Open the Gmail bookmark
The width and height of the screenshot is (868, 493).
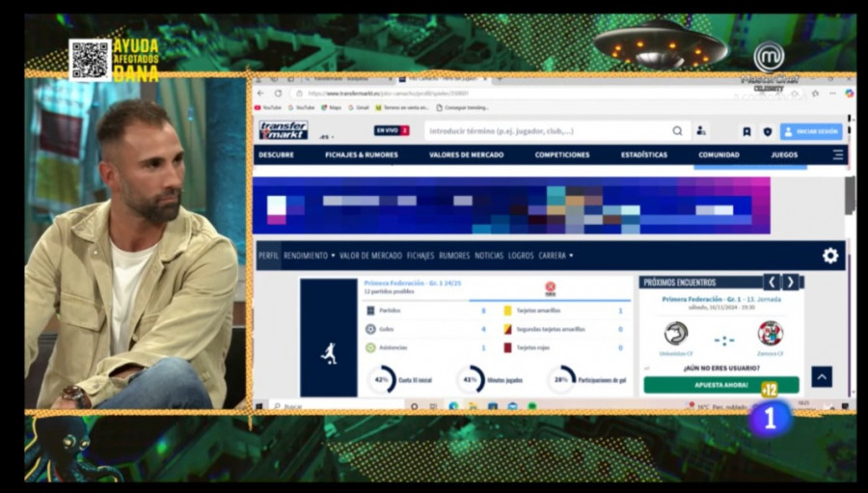coord(358,107)
